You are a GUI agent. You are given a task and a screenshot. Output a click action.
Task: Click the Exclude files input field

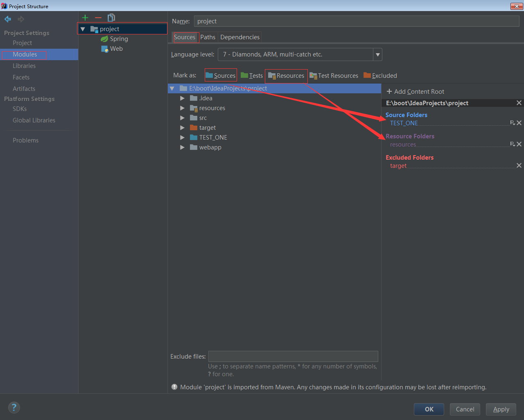(x=293, y=356)
